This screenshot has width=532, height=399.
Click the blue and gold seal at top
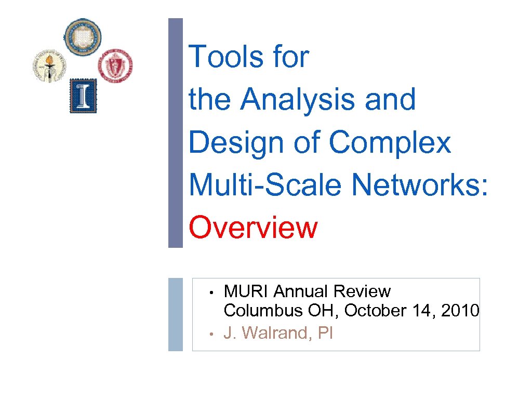pyautogui.click(x=83, y=37)
